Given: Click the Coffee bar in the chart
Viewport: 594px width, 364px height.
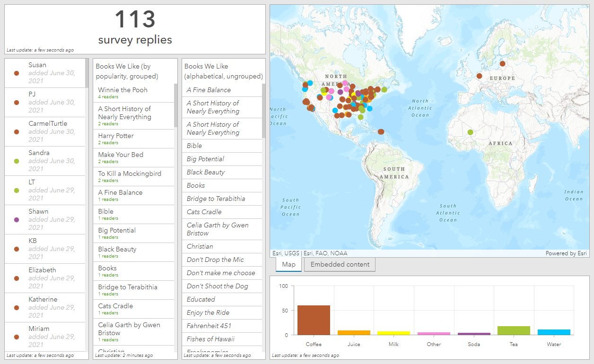Looking at the screenshot, I should click(314, 320).
